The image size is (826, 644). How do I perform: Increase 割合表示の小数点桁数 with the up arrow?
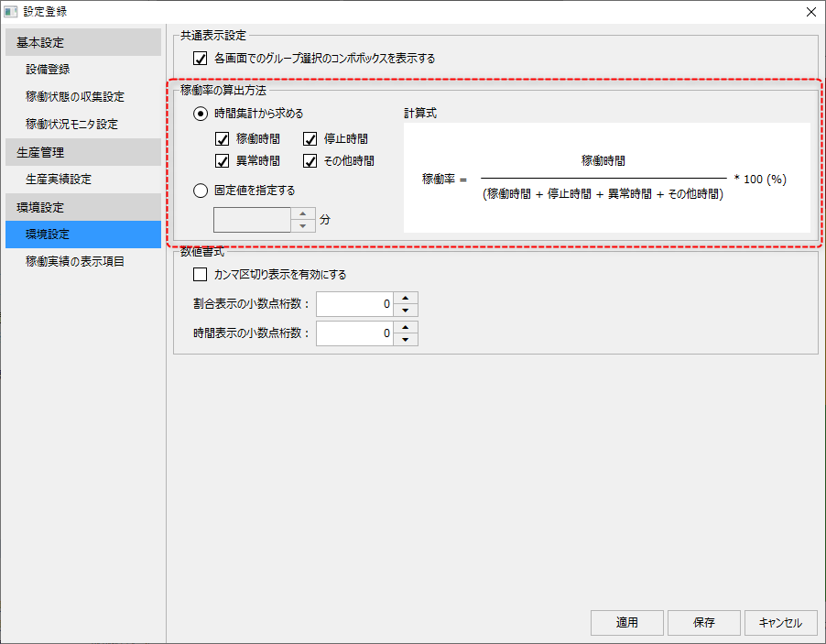tap(406, 298)
